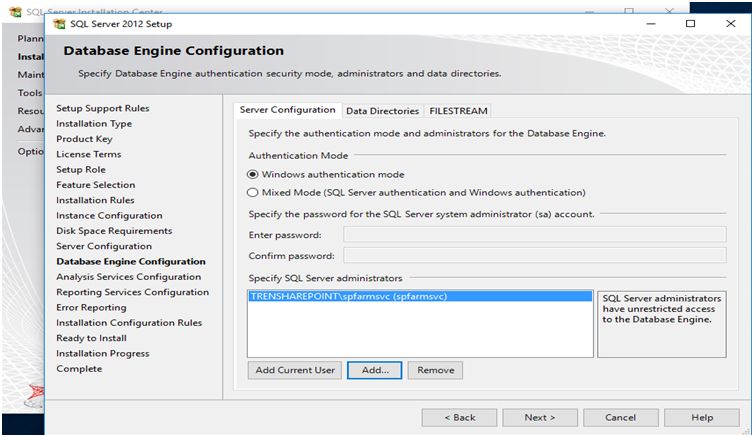The width and height of the screenshot is (754, 437).
Task: Select Mixed Mode authentication radio button
Action: click(253, 192)
